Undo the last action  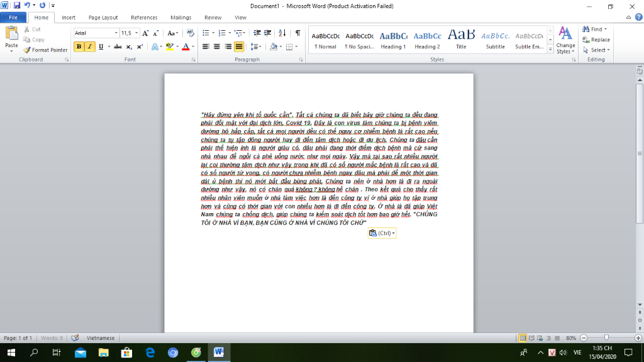click(27, 5)
